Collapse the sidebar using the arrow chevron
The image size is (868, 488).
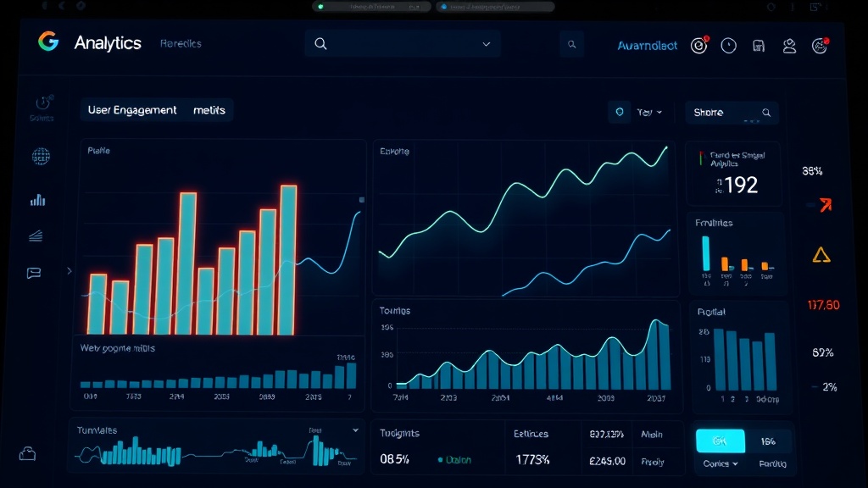(69, 270)
